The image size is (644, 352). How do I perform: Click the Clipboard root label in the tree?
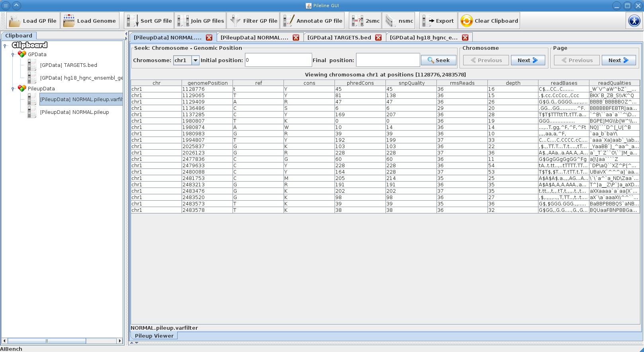[x=29, y=45]
